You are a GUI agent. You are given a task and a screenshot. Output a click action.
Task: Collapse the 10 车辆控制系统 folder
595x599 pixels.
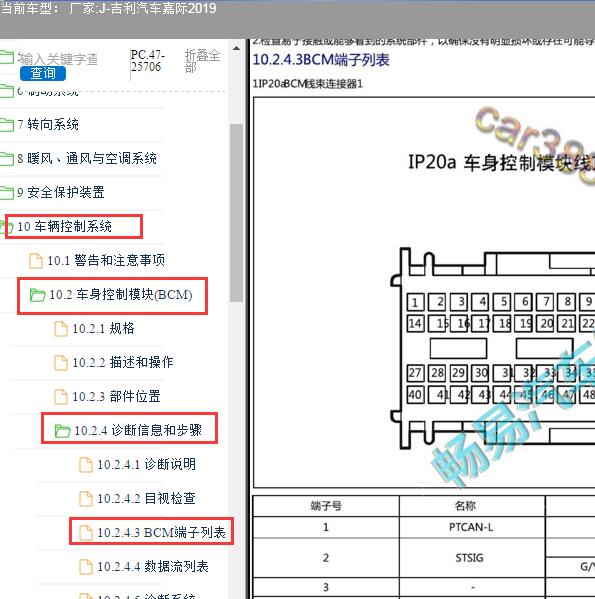[65, 227]
